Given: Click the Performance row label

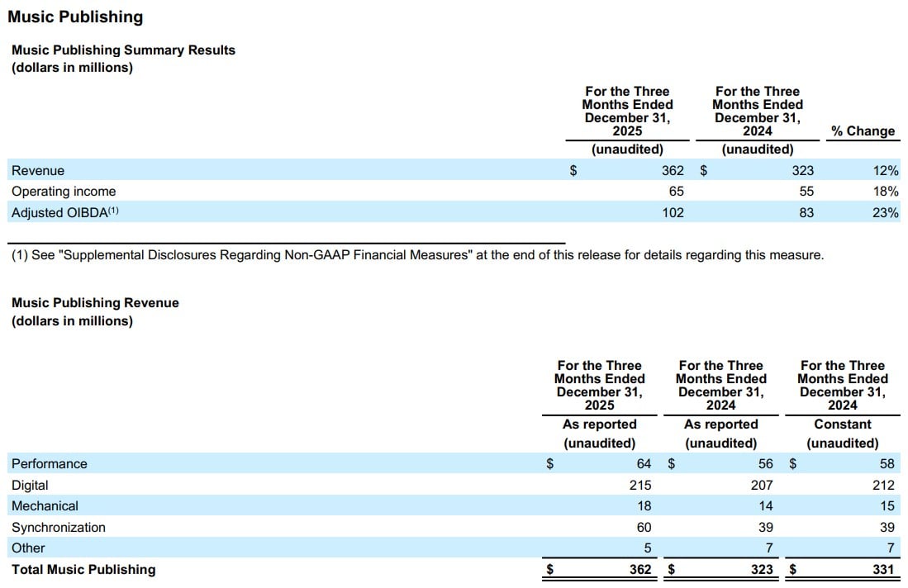Looking at the screenshot, I should click(x=49, y=463).
